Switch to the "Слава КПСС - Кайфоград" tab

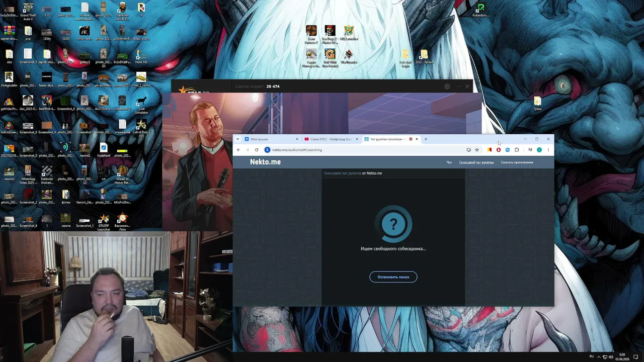tap(331, 139)
